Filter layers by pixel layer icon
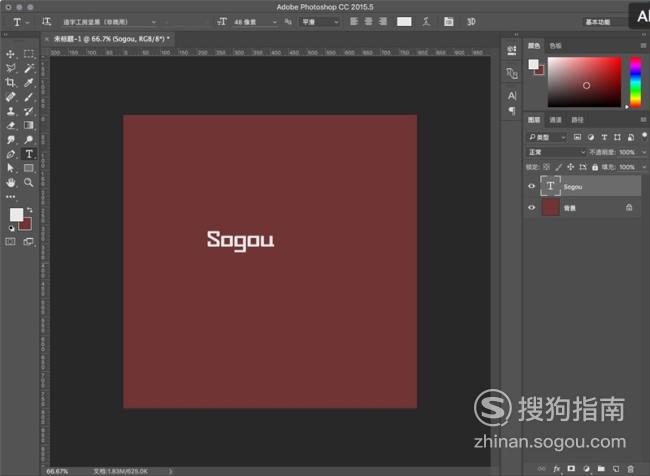This screenshot has height=476, width=650. [577, 137]
